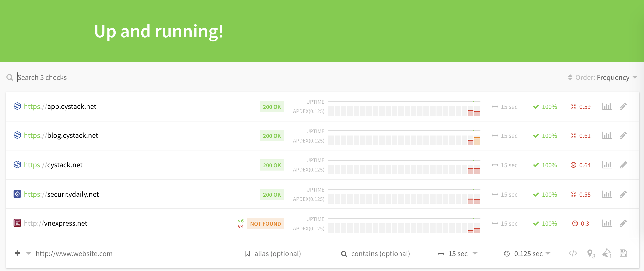Click the 0.61 apdex score
Screen dimensions: 644x271
point(585,136)
